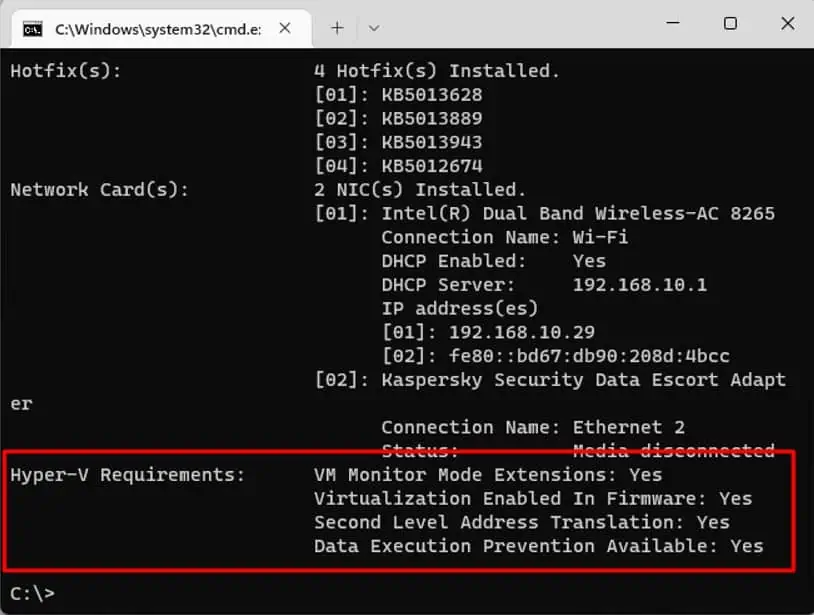Expand the new tab profile dropdown
Viewport: 814px width, 615px height.
tap(374, 28)
